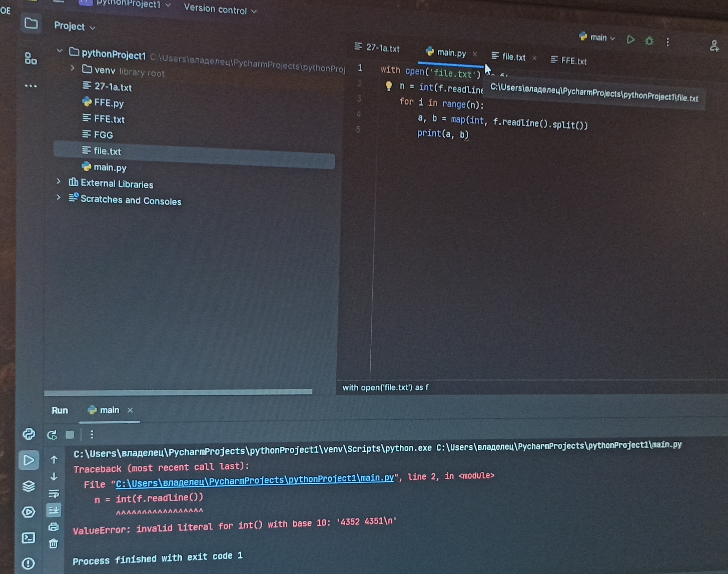This screenshot has width=728, height=574.
Task: Toggle scroll-to-end in the console
Action: (x=54, y=510)
